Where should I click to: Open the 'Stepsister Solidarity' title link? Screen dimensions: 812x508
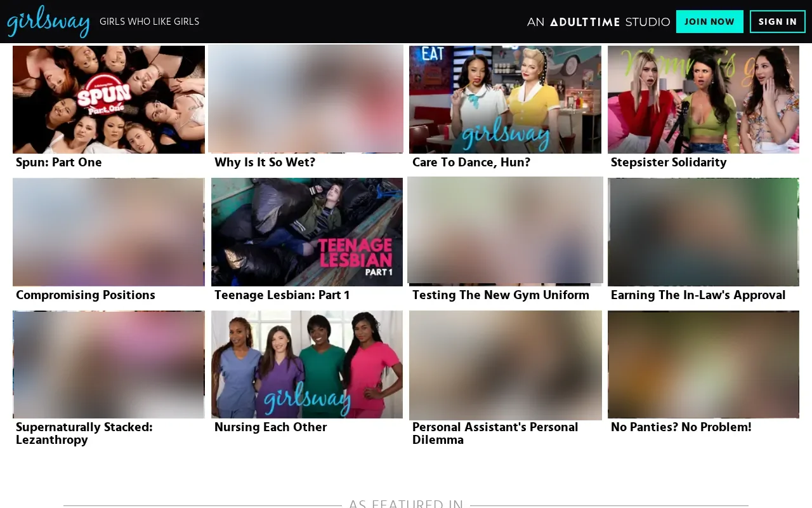669,163
